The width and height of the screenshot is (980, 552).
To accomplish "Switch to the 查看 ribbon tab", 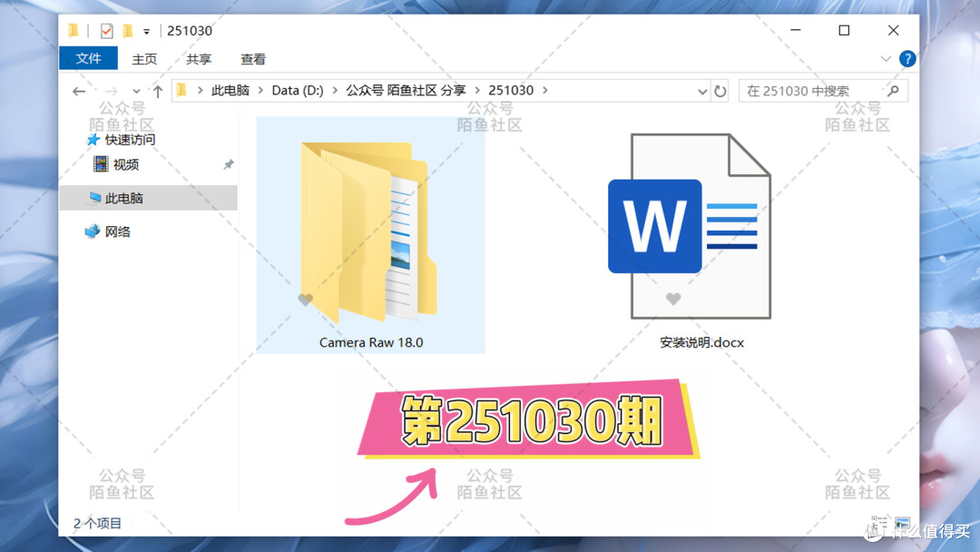I will [x=253, y=59].
